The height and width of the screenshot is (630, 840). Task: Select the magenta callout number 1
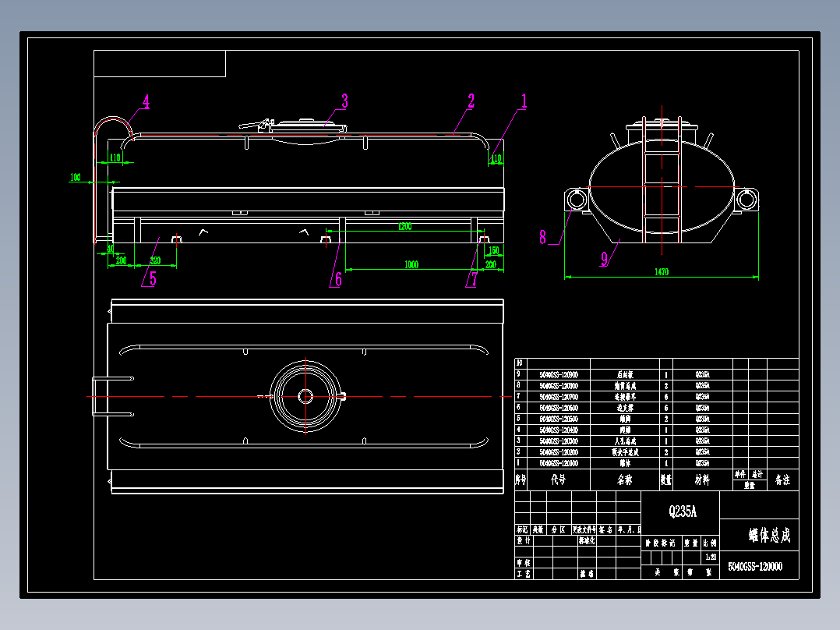524,101
